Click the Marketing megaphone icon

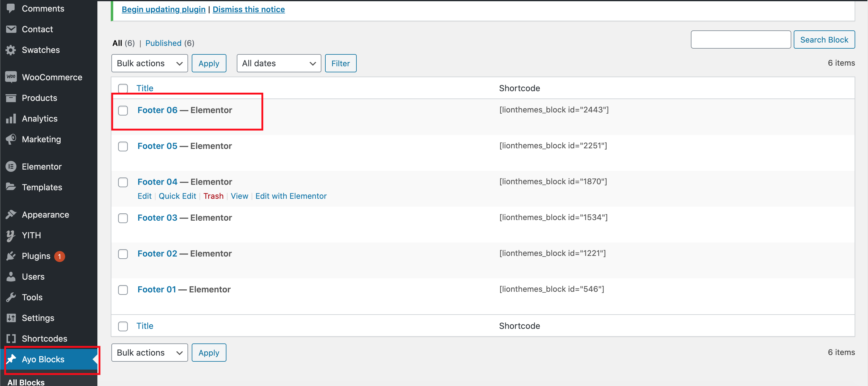[11, 139]
